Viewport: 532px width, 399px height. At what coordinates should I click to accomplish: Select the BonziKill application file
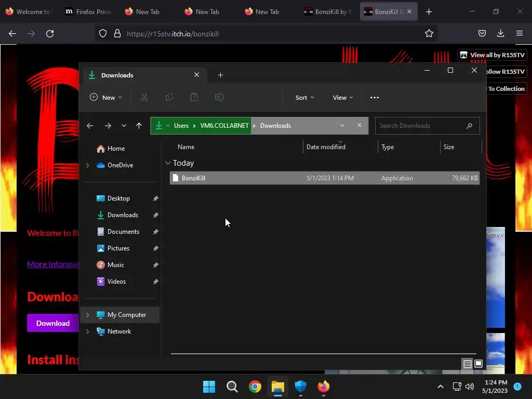coord(324,178)
